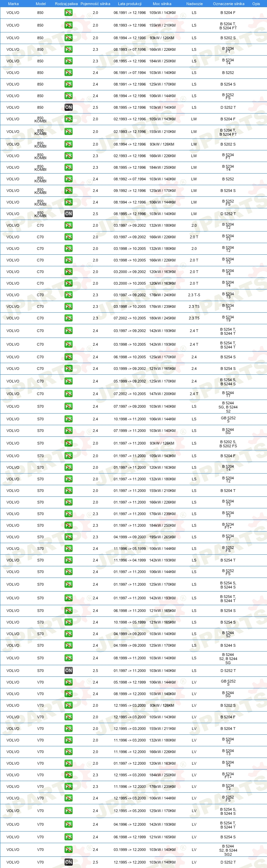Screen dimensions: 267x868
Task: Click the PB icon in 850 LS 155kW / 210KM row
Action: point(69,25)
